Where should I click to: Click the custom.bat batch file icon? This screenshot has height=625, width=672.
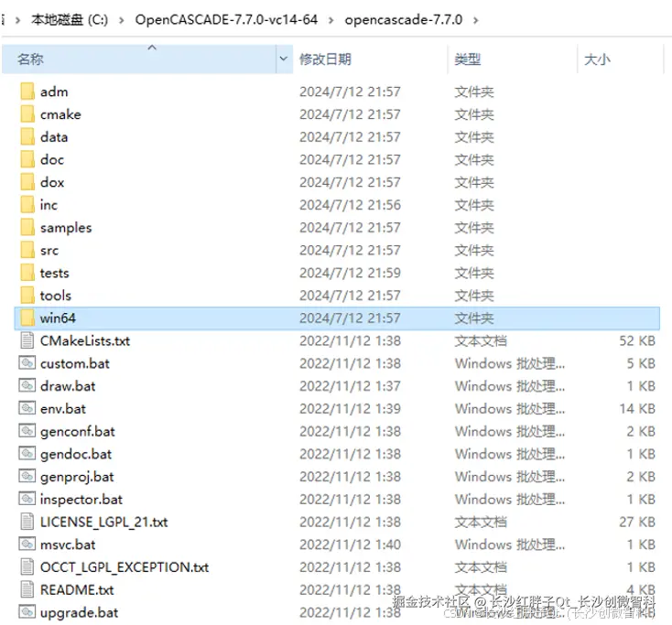27,363
